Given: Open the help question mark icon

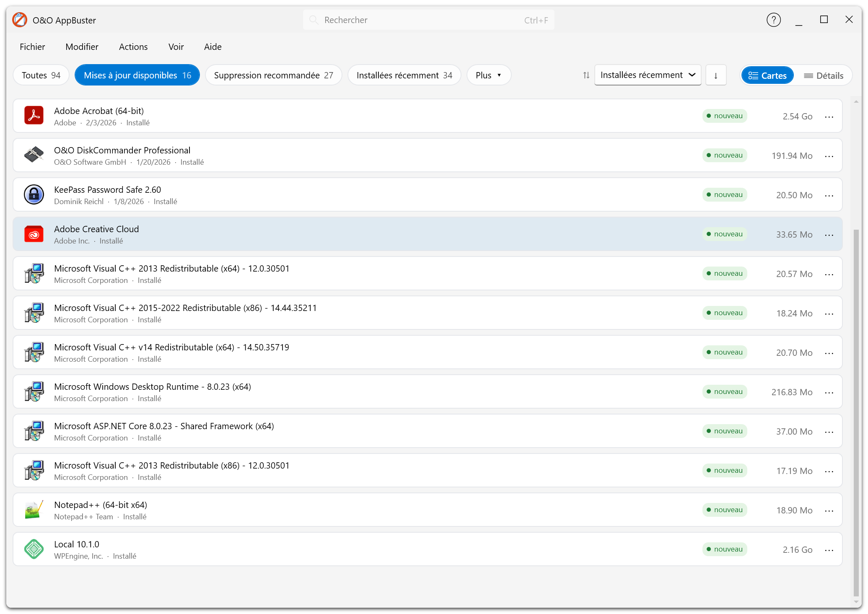Looking at the screenshot, I should pyautogui.click(x=773, y=20).
